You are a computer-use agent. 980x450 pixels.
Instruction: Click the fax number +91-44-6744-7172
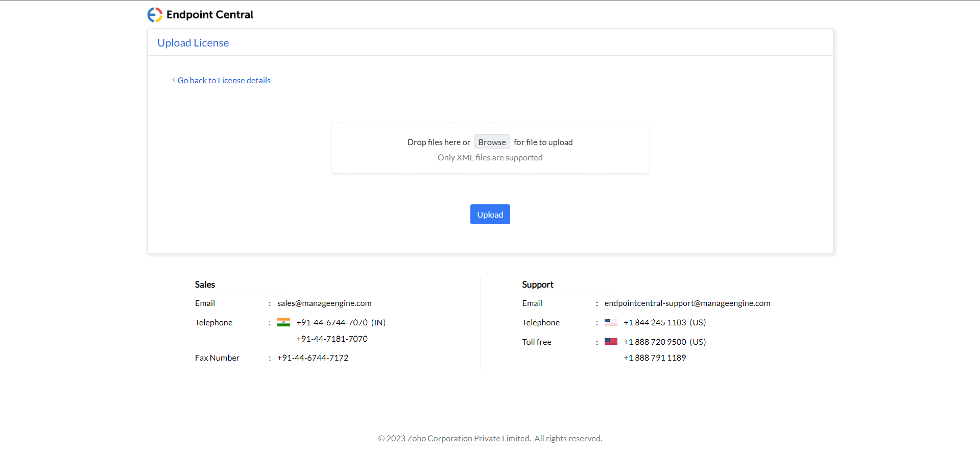pyautogui.click(x=313, y=358)
